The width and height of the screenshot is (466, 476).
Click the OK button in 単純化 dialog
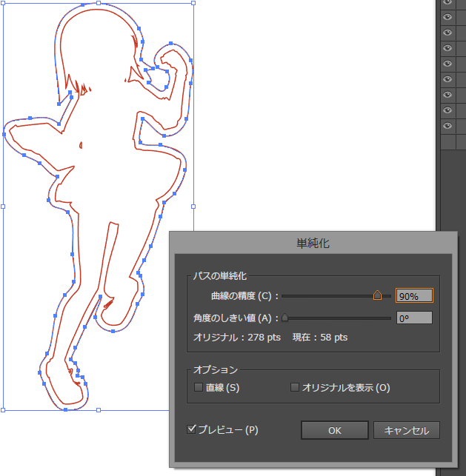334,430
